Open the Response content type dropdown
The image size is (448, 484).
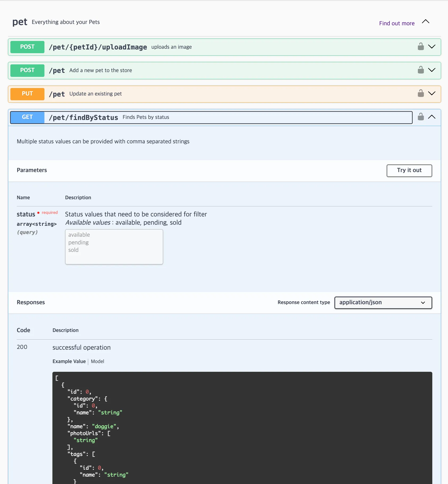pos(383,303)
